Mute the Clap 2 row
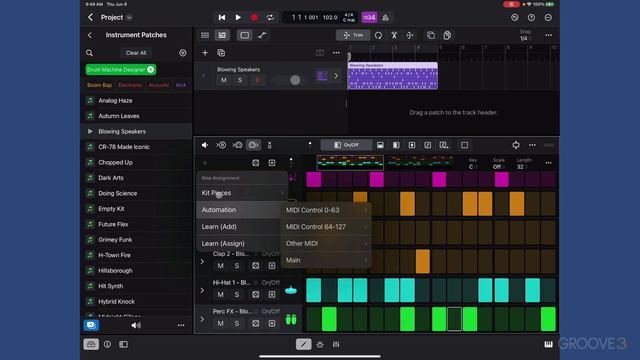 coord(220,266)
